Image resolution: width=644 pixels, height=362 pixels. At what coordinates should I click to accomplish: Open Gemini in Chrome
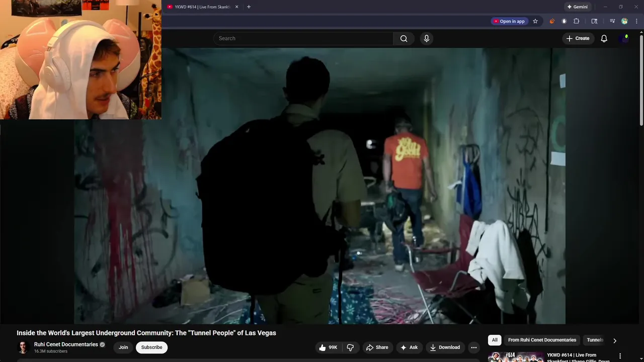577,7
